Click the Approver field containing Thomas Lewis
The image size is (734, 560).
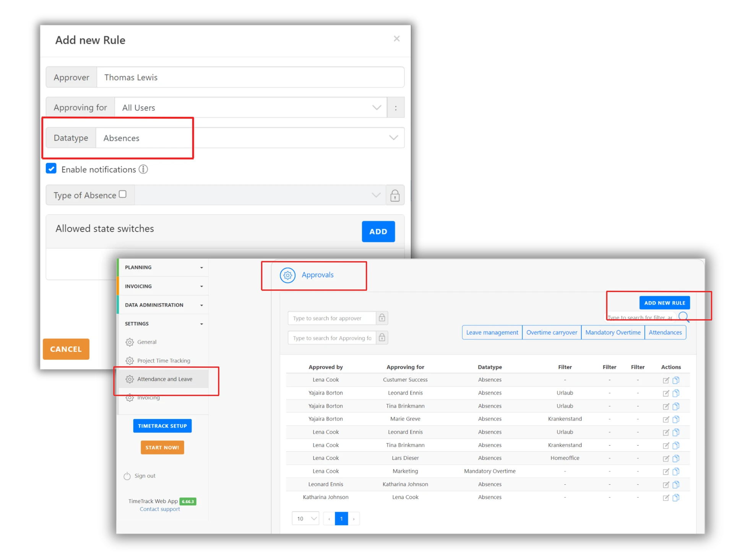click(250, 78)
